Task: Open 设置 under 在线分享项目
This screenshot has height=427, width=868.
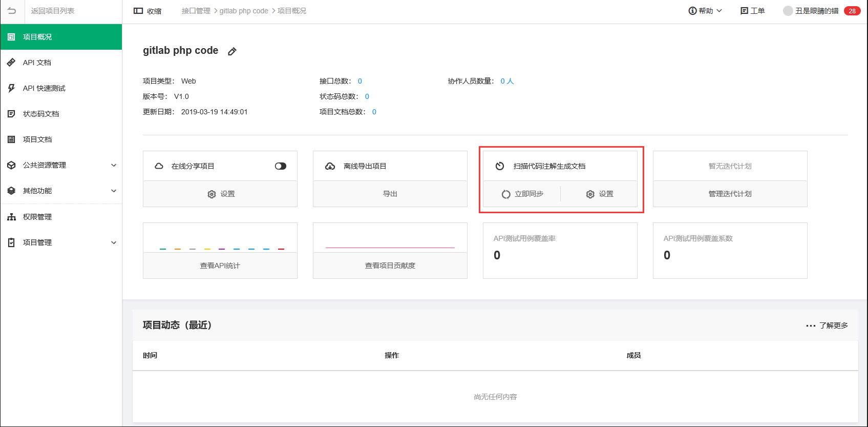Action: (x=220, y=194)
